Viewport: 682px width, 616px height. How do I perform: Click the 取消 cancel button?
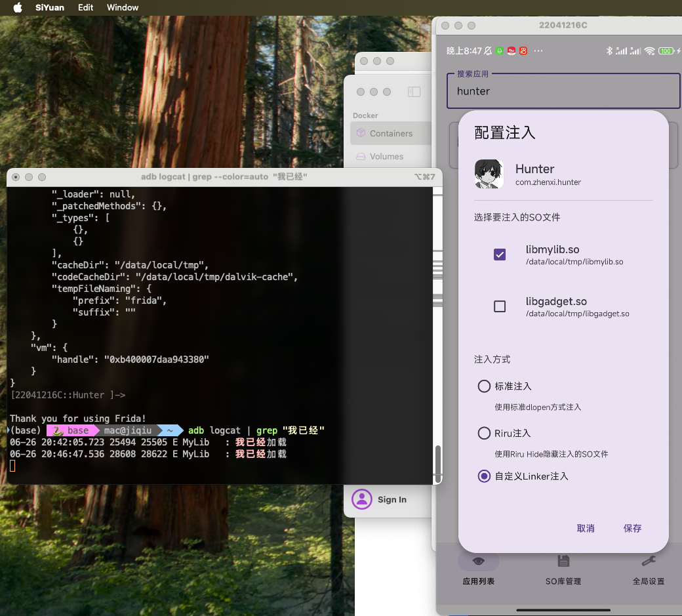586,528
